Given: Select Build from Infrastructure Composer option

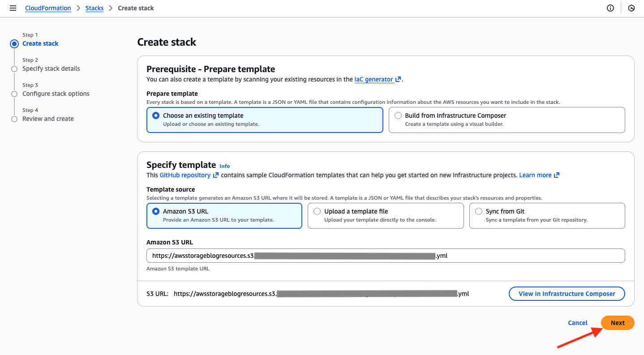Looking at the screenshot, I should click(x=398, y=115).
